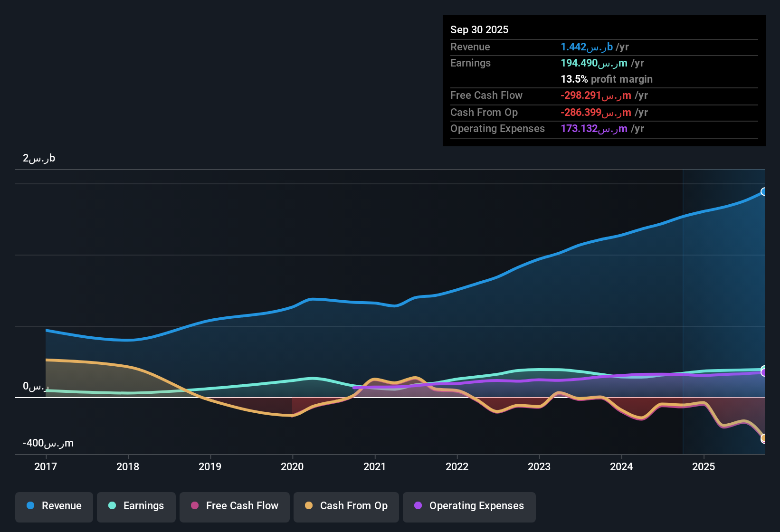The width and height of the screenshot is (780, 532).
Task: Click the Free Cash Flow value link
Action: coord(597,95)
